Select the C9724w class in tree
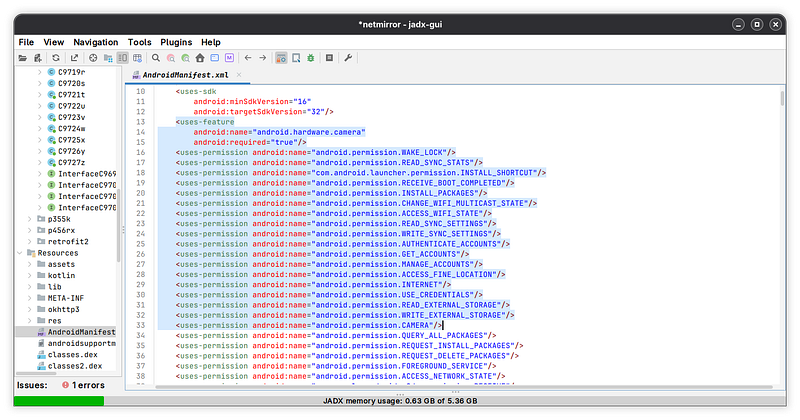The height and width of the screenshot is (420, 800). [x=71, y=129]
